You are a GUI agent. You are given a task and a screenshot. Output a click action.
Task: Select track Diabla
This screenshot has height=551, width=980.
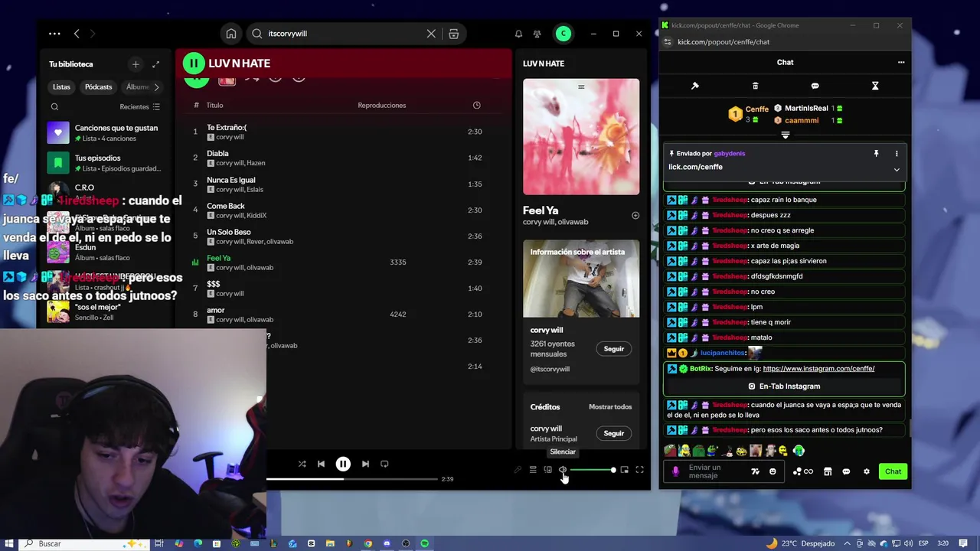[343, 158]
